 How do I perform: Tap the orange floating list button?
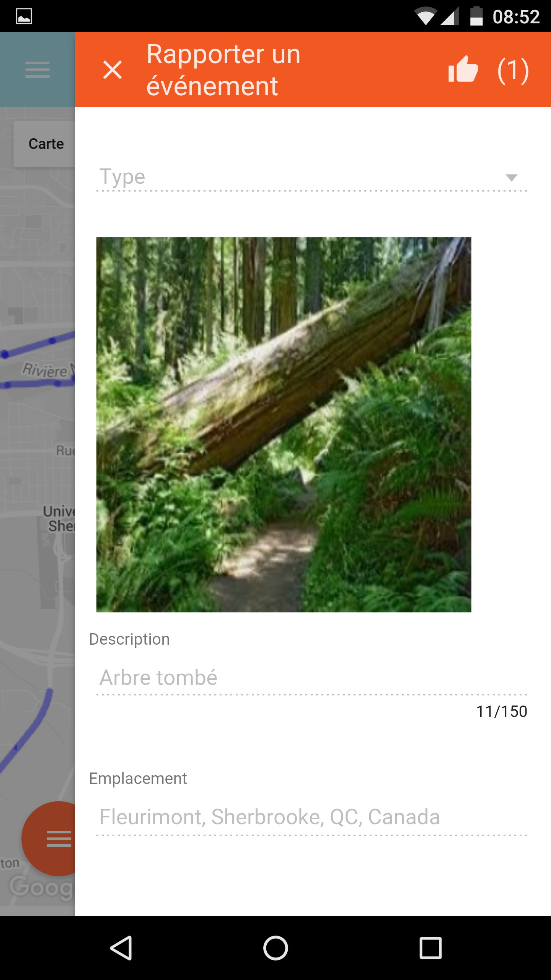49,838
